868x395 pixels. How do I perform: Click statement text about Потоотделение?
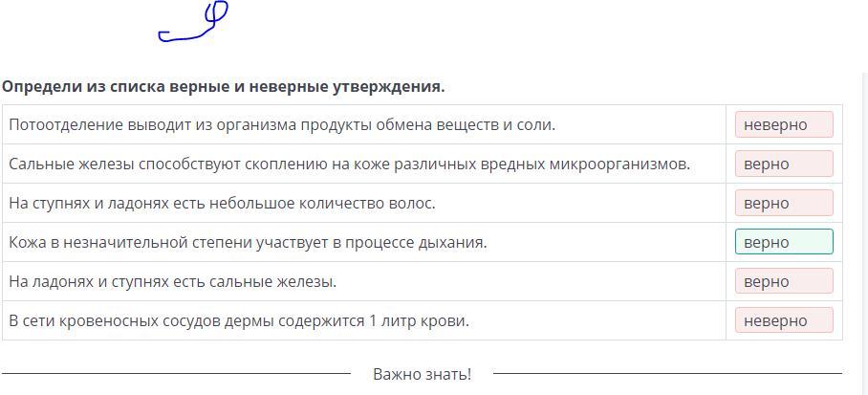282,124
